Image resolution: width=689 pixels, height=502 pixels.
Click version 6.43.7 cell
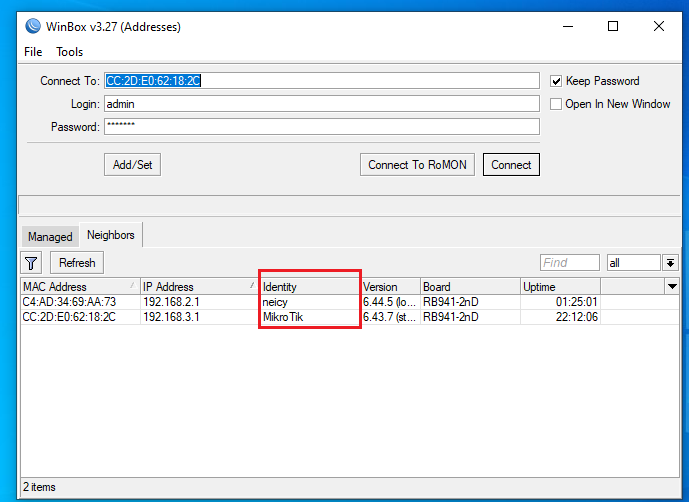pyautogui.click(x=389, y=317)
